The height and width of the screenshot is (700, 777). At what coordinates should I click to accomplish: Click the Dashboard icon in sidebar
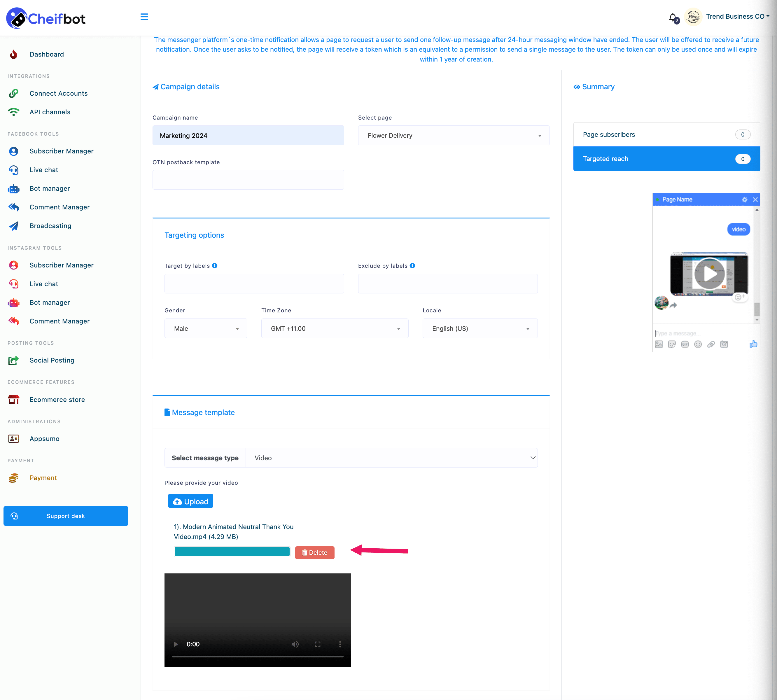tap(15, 54)
